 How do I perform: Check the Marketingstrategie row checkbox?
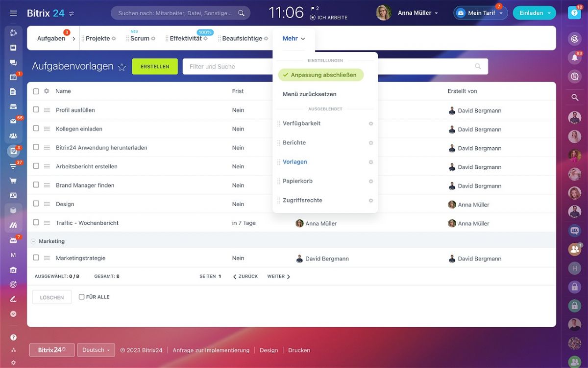pos(36,257)
